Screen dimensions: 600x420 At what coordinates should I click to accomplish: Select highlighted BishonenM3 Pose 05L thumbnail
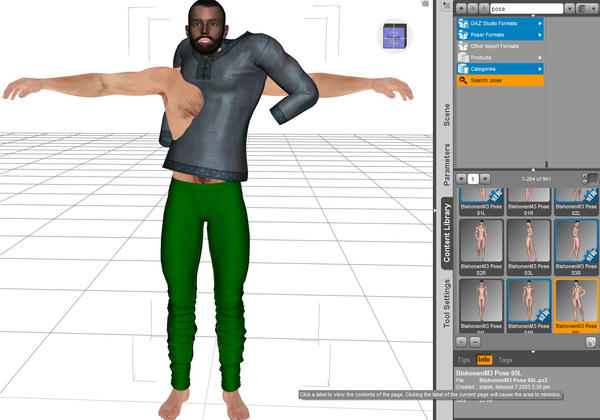[576, 305]
